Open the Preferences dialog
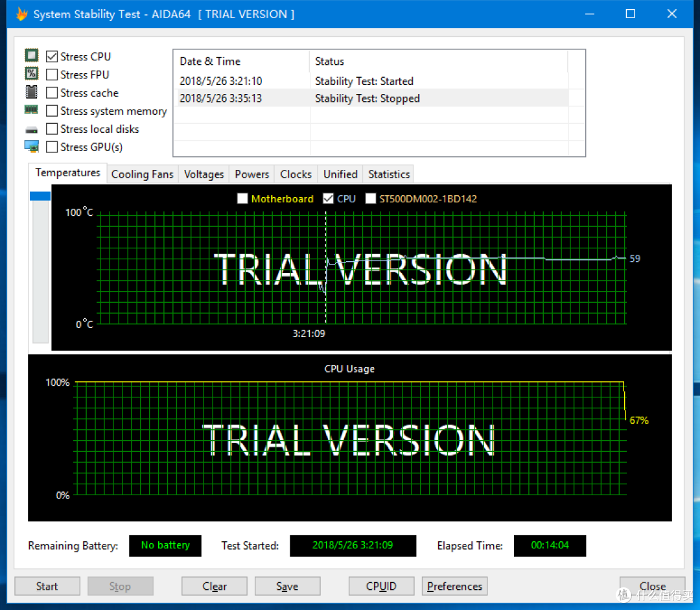700x610 pixels. pyautogui.click(x=454, y=586)
